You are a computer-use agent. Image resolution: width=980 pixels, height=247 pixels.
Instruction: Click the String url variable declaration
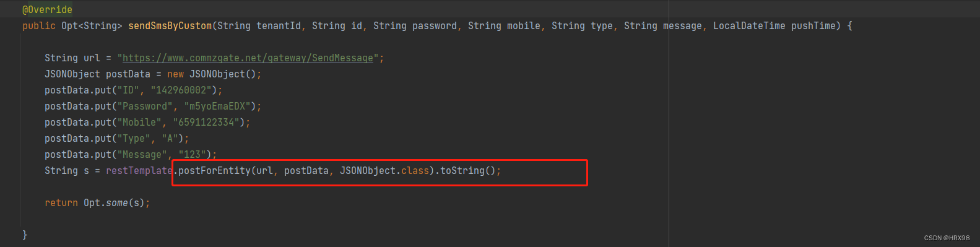[x=72, y=58]
